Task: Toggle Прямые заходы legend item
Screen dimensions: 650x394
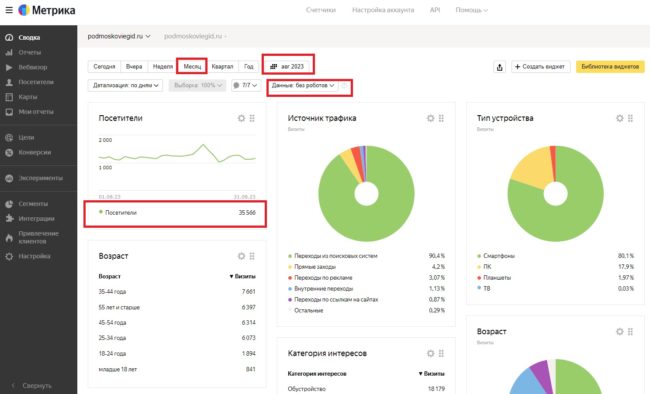Action: [x=312, y=267]
